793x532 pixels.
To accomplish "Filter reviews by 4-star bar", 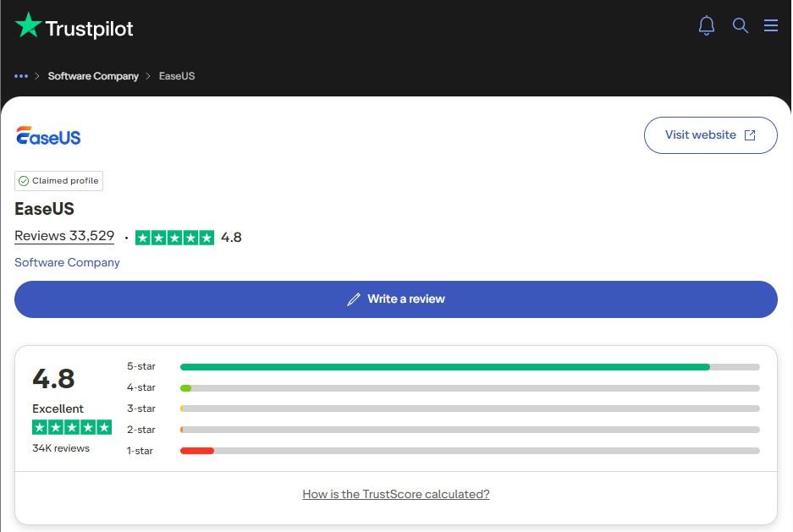I will click(470, 388).
